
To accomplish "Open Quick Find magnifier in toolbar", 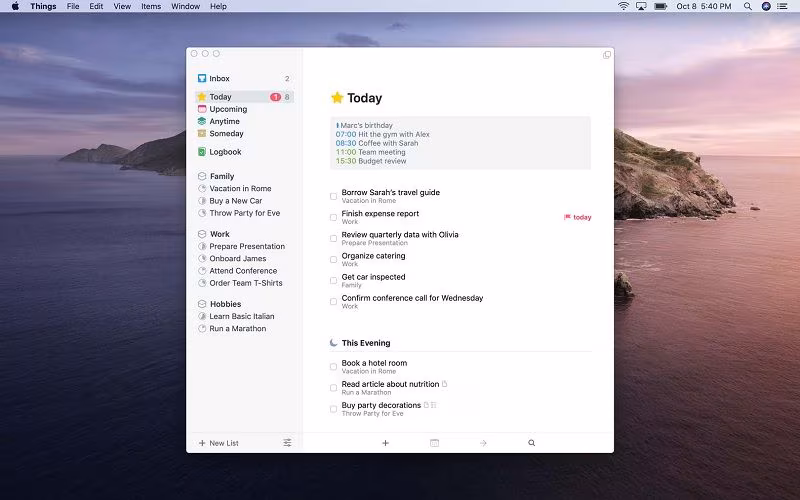I will 532,443.
